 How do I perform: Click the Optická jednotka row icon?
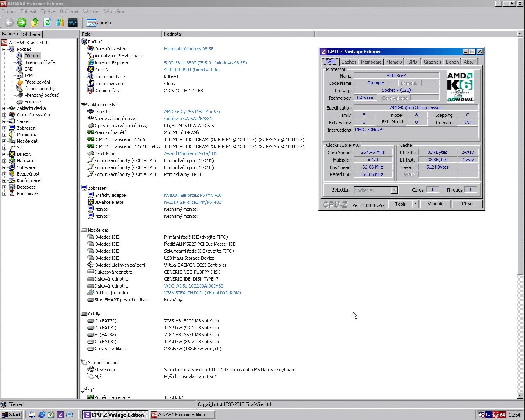click(x=91, y=293)
